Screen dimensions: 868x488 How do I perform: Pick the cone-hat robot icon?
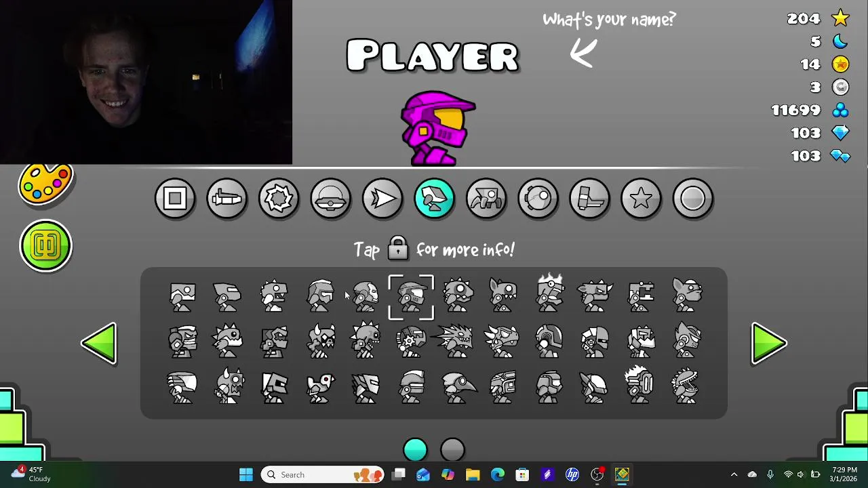[594, 387]
